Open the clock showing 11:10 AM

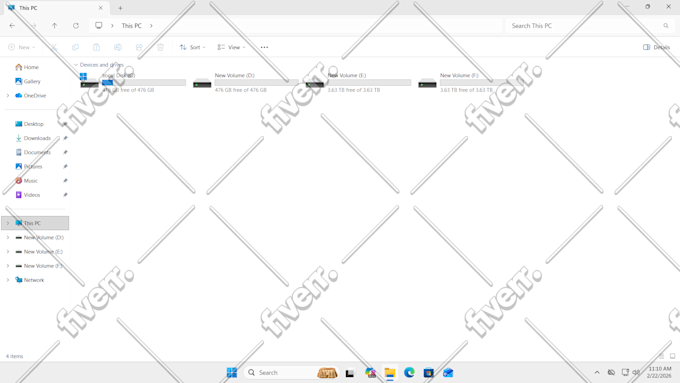(x=659, y=373)
